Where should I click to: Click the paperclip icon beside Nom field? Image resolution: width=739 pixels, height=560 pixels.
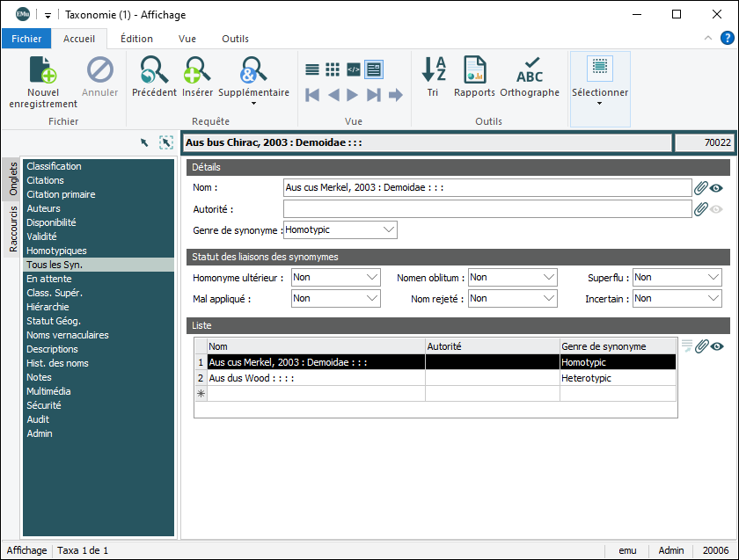click(701, 187)
